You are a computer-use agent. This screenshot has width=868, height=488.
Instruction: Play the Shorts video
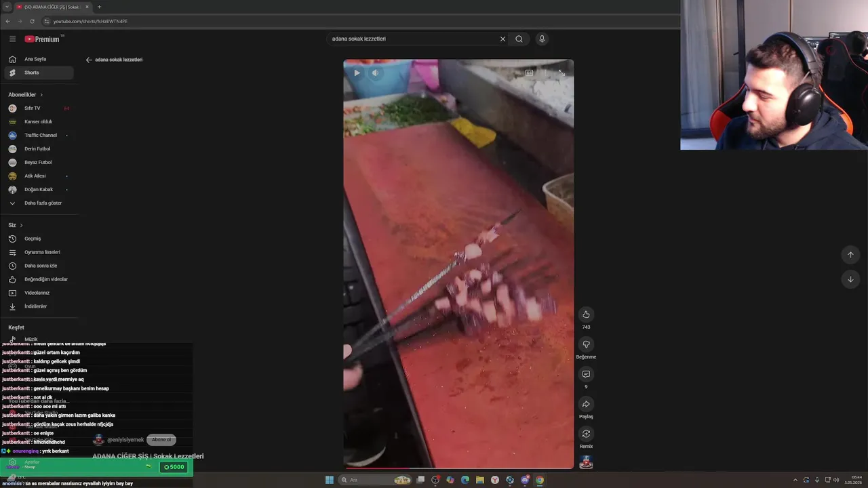357,73
